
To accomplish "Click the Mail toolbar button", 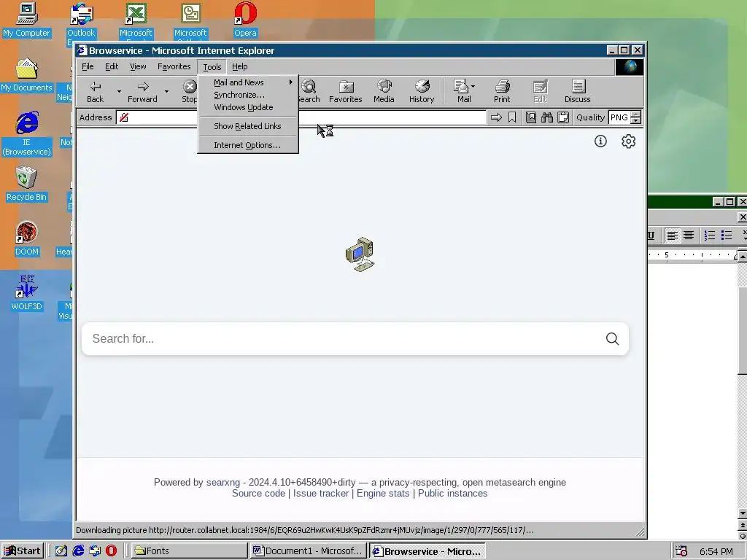I will pyautogui.click(x=462, y=91).
